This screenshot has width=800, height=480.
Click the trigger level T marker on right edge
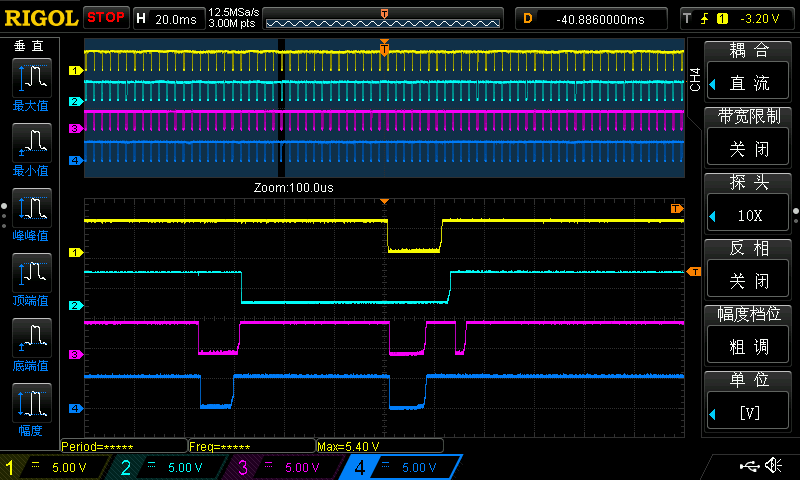(x=694, y=272)
